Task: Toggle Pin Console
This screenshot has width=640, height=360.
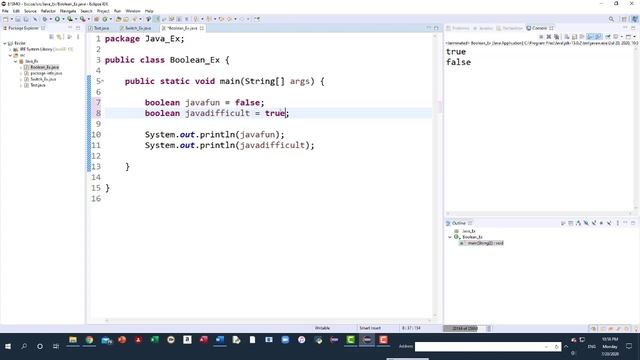Action: click(x=608, y=37)
